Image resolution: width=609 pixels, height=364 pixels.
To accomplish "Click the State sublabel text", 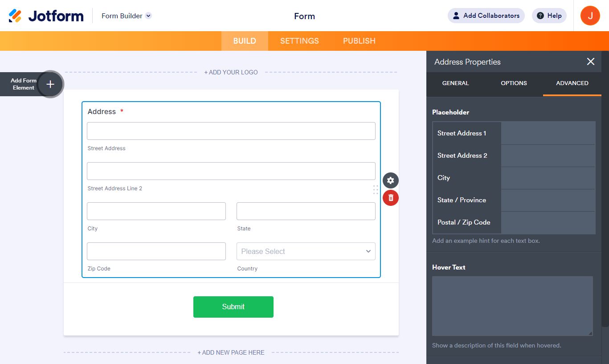I will (x=244, y=229).
